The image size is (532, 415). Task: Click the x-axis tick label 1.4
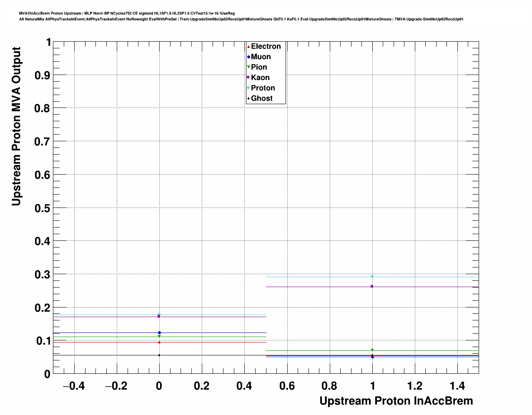[x=457, y=386]
